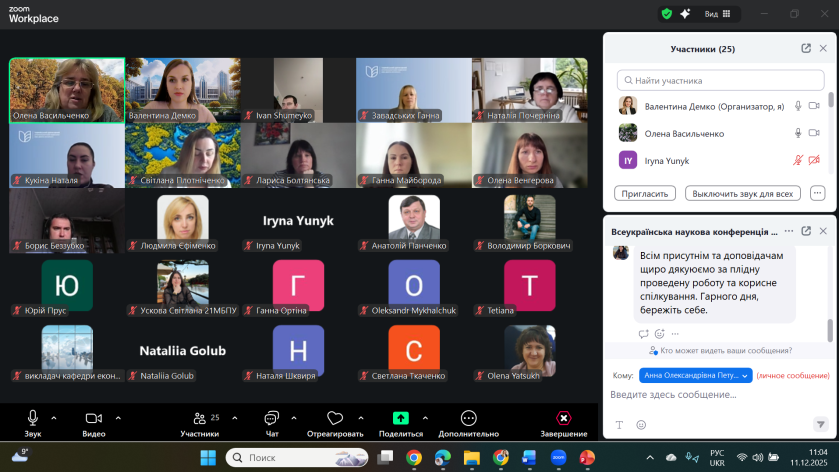Click the chat panel scrollbar

pos(830,330)
